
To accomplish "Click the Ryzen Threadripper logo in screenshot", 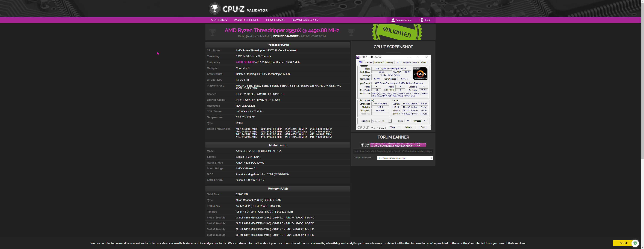I will 420,74.
